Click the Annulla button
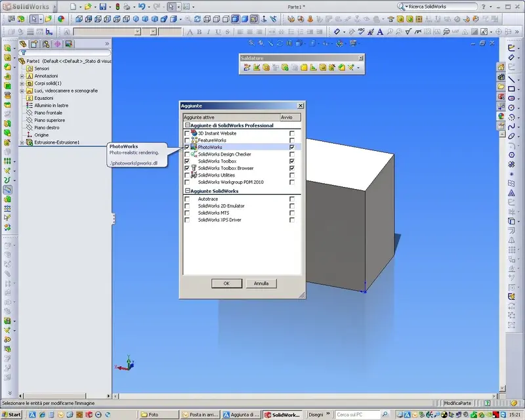525x420 pixels. point(261,283)
